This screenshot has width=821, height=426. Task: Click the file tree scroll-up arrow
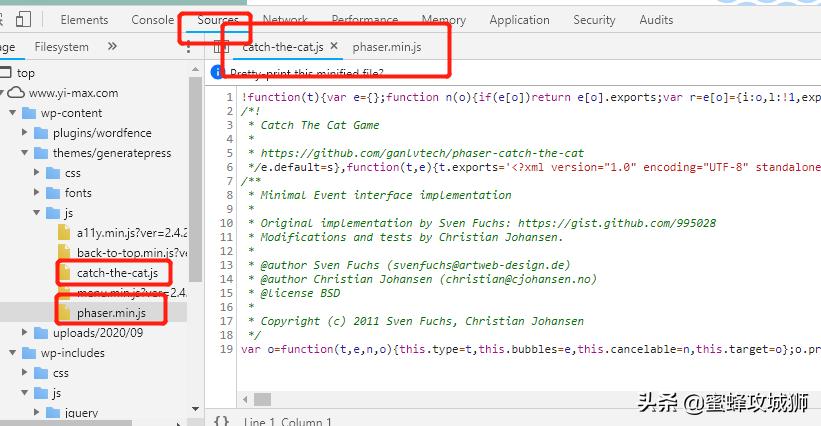195,69
